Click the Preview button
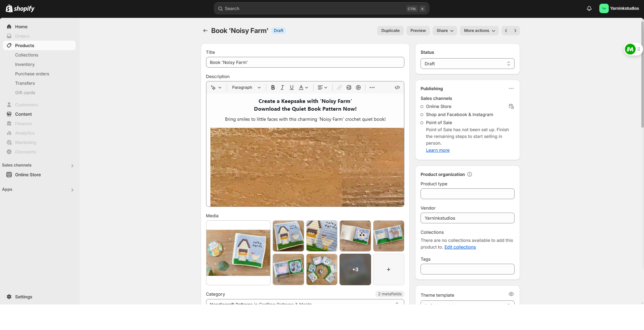The height and width of the screenshot is (330, 644). click(418, 31)
